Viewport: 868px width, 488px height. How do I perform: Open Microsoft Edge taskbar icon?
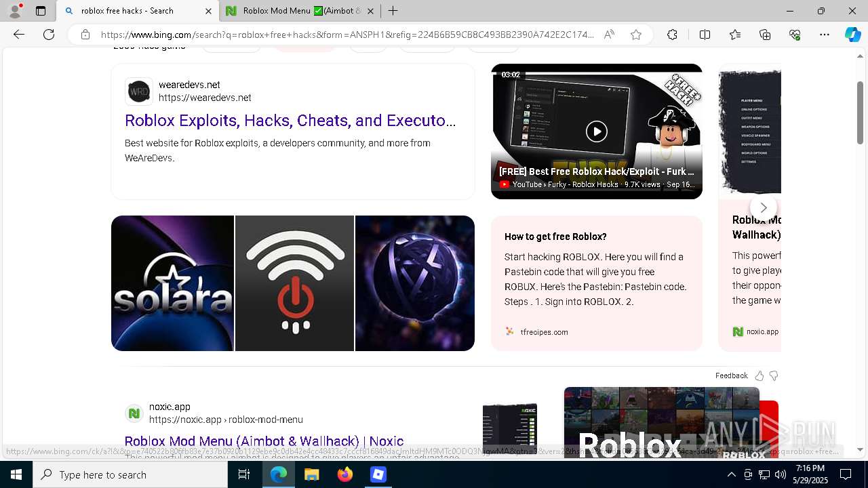click(279, 474)
